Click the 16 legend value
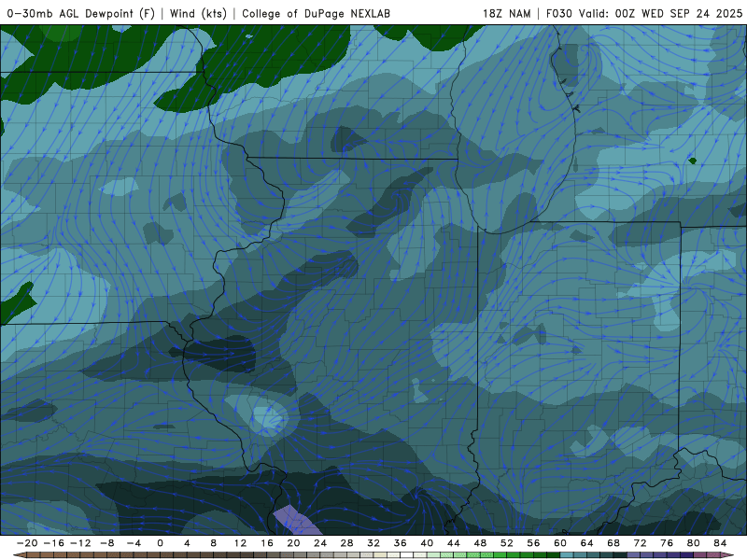Image resolution: width=747 pixels, height=560 pixels. 267,543
